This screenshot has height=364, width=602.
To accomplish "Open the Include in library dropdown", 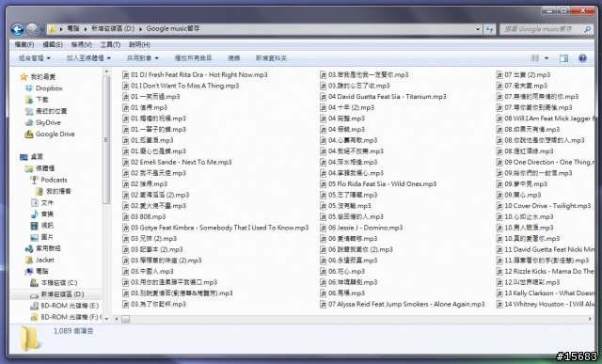I will [88, 58].
